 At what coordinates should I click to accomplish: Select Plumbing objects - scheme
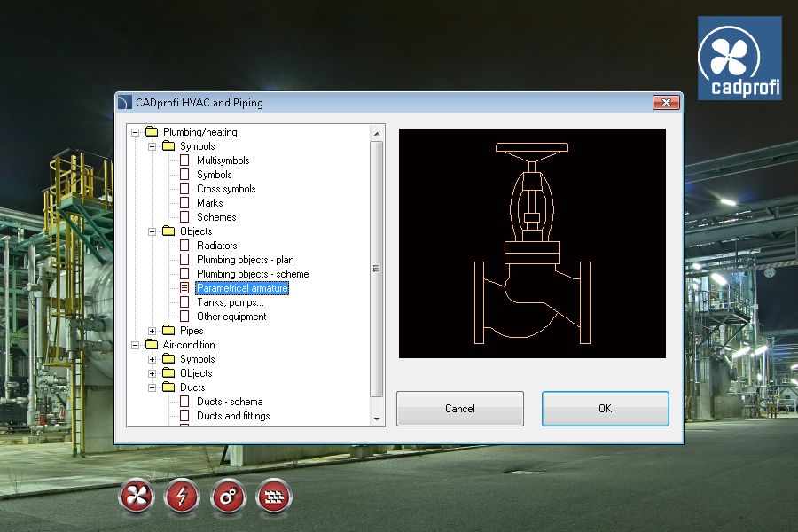coord(253,274)
